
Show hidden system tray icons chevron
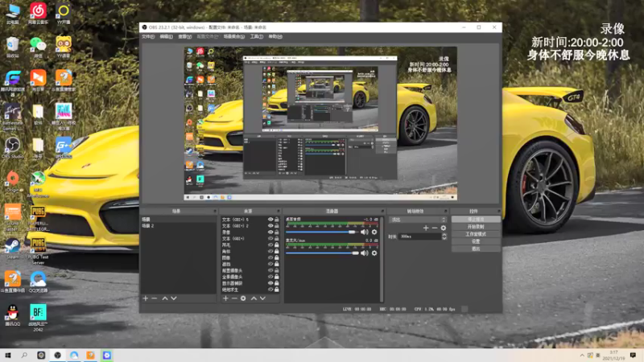[582, 356]
